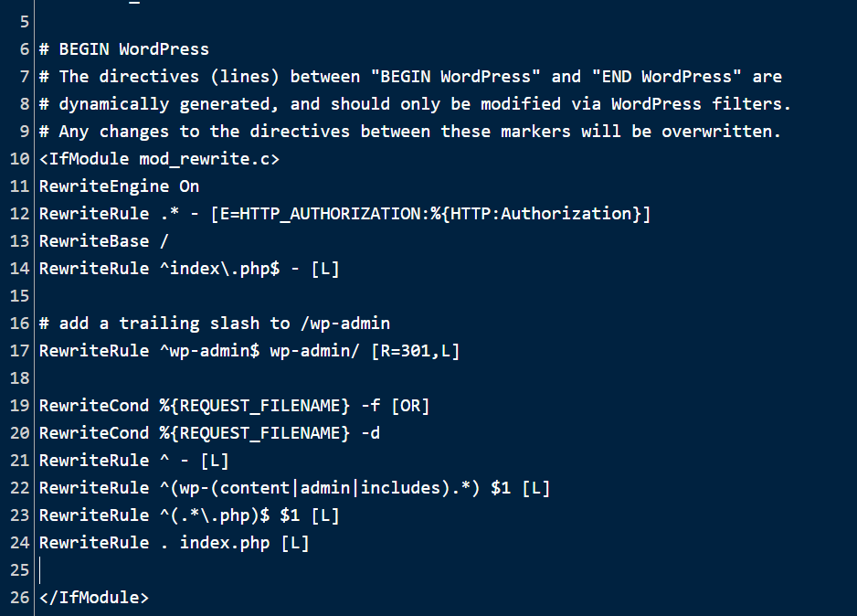Click "index.php" on line 24
The width and height of the screenshot is (857, 616).
225,543
